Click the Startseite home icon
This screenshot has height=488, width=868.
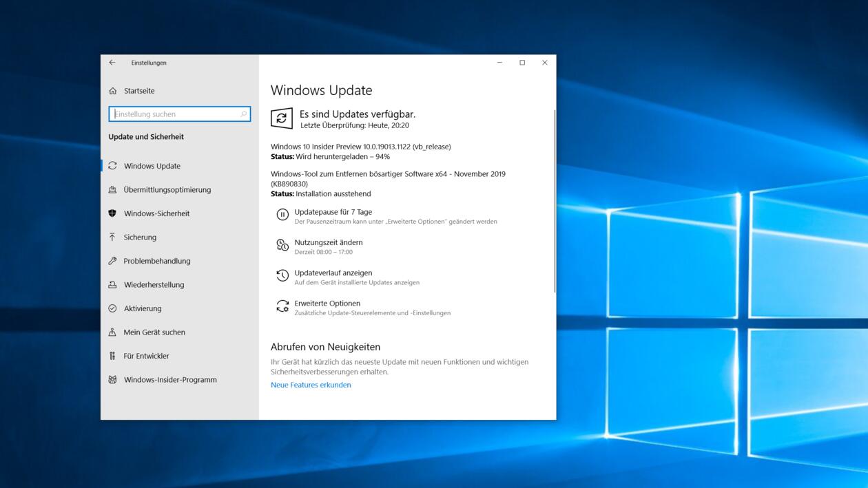113,91
